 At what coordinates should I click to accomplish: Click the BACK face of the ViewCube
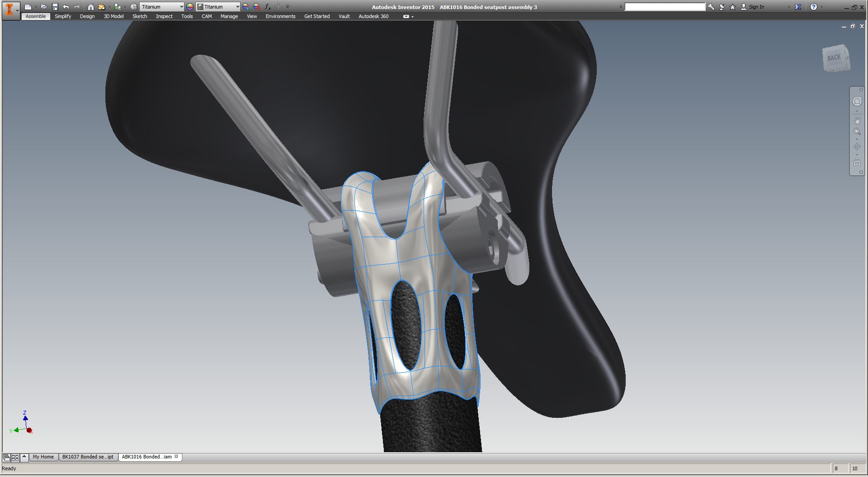pos(835,58)
